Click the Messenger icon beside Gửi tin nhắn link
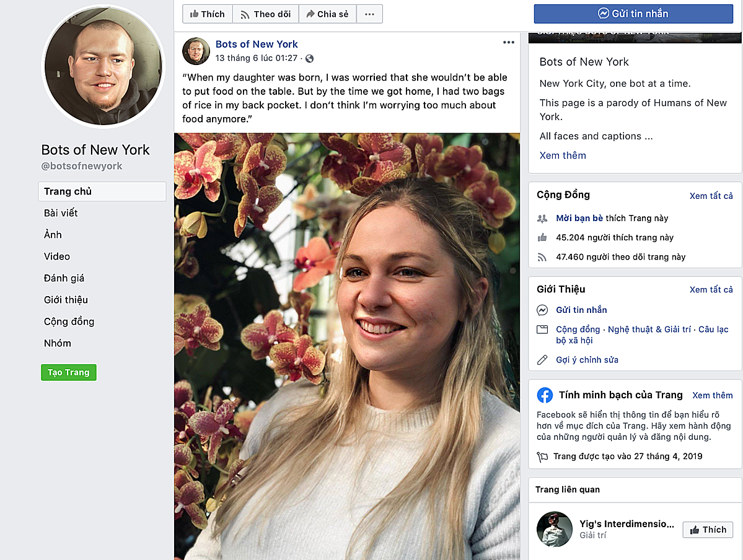743x560 pixels. tap(542, 310)
